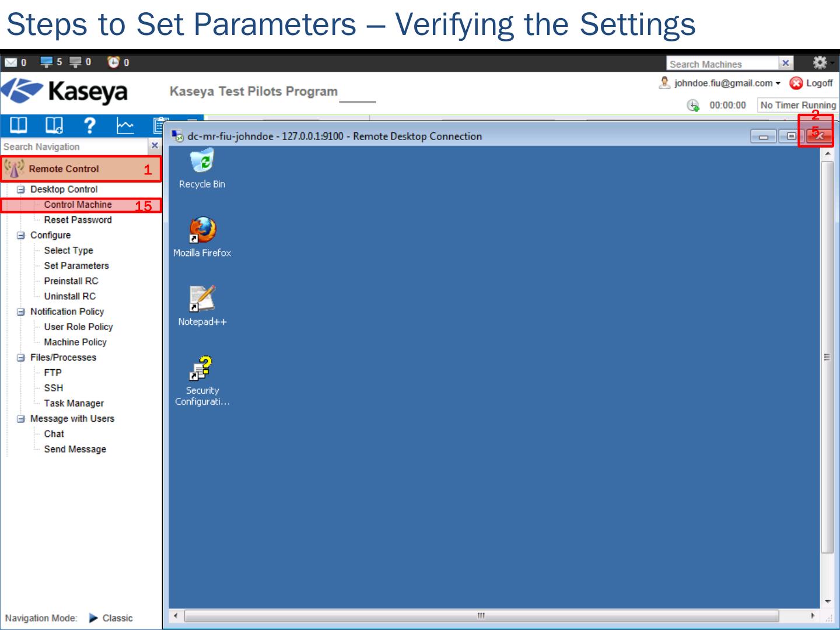The height and width of the screenshot is (630, 840).
Task: Collapse the Configure tree group
Action: click(x=21, y=235)
